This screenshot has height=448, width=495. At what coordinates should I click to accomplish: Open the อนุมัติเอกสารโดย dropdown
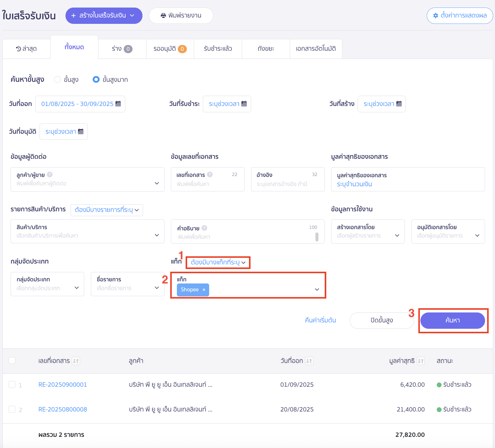(x=448, y=232)
